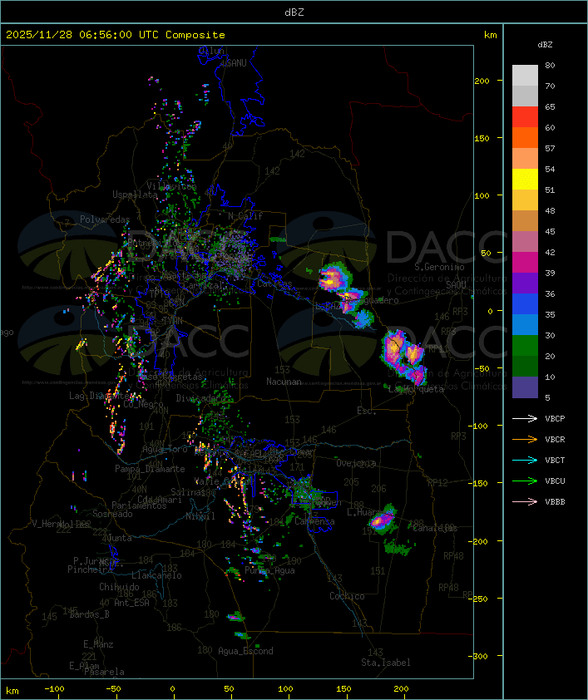
Task: Select the magenta 39-42 dBZ legend swatch
Action: point(525,263)
